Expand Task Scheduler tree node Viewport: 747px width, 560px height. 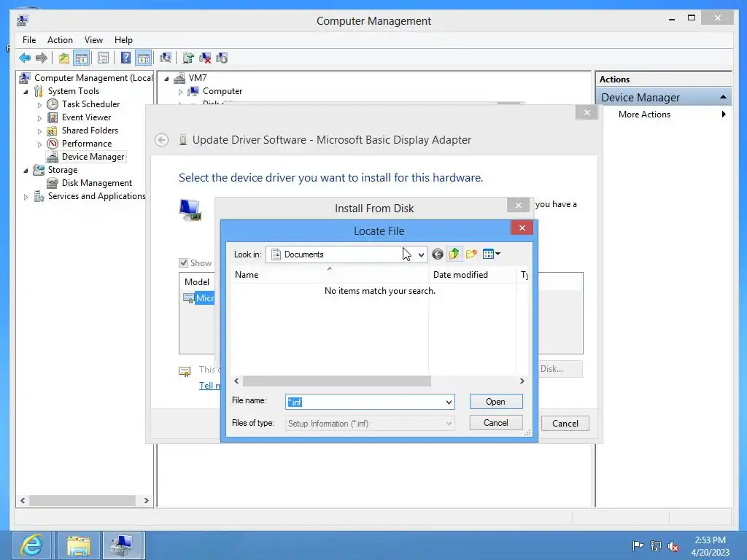pyautogui.click(x=39, y=105)
